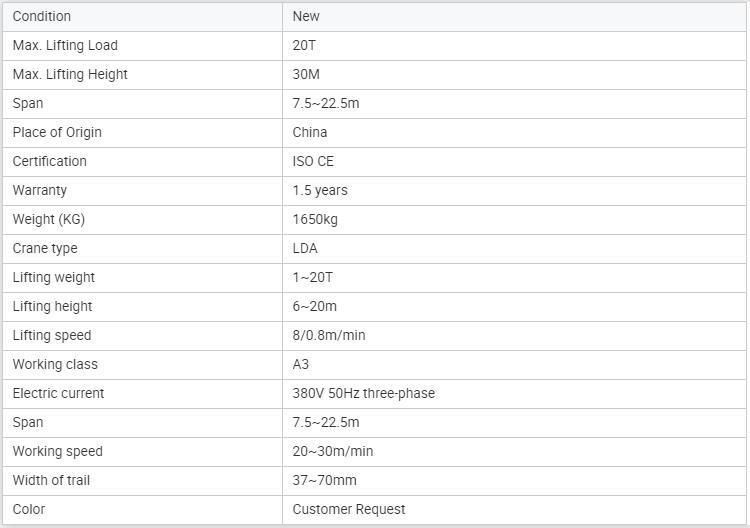Select the Place of Origin label
Image resolution: width=750 pixels, height=528 pixels.
tap(57, 132)
